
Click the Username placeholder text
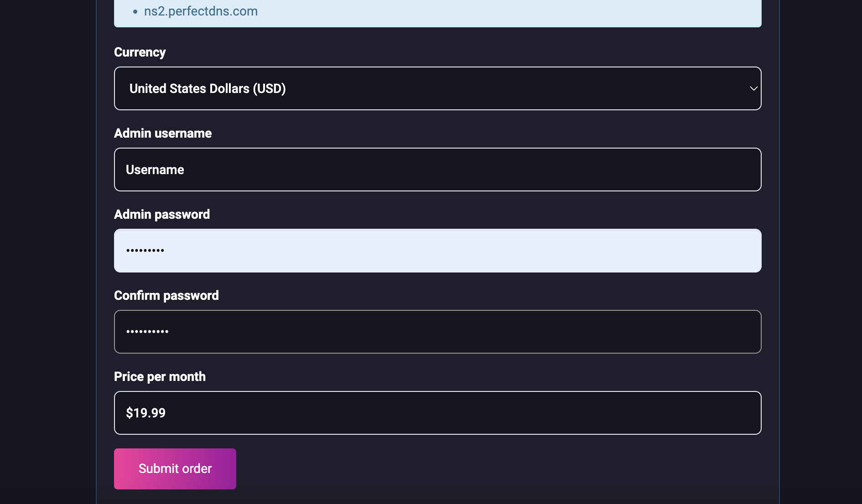155,170
